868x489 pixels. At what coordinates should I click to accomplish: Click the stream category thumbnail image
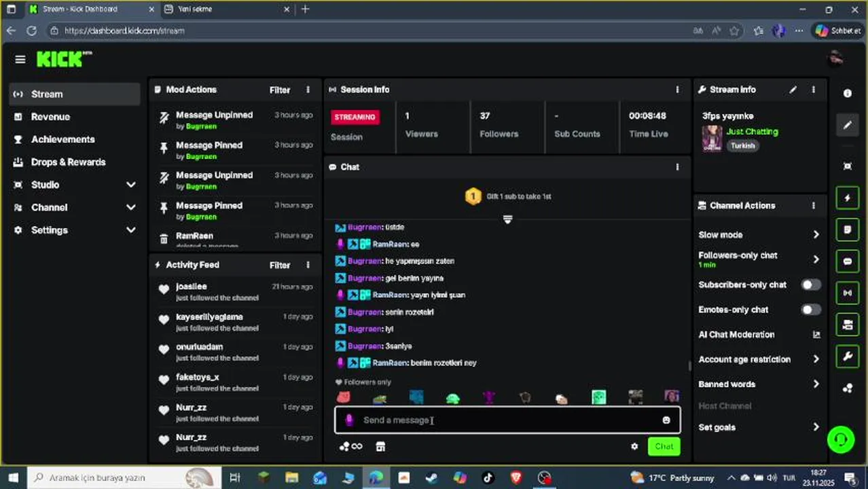[x=712, y=139]
